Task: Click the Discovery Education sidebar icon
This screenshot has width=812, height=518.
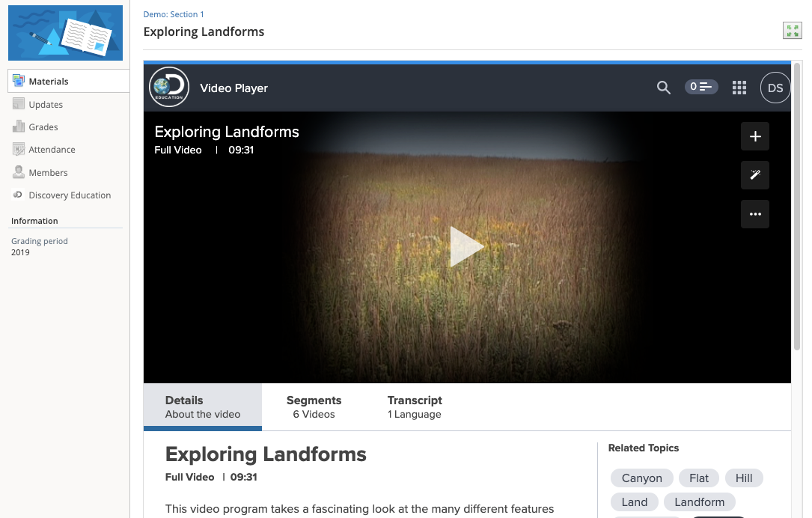Action: pyautogui.click(x=18, y=195)
